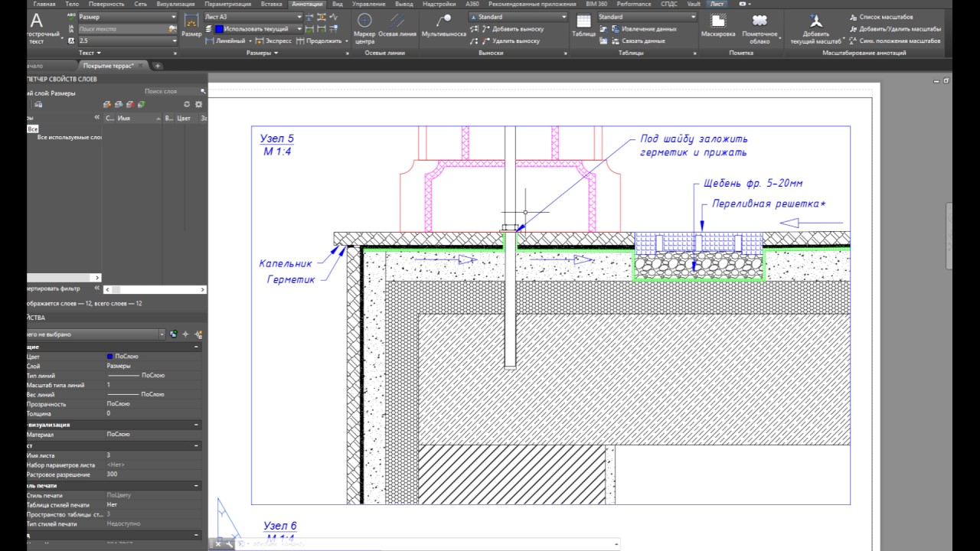Sort layers by Имя column header

coord(138,119)
